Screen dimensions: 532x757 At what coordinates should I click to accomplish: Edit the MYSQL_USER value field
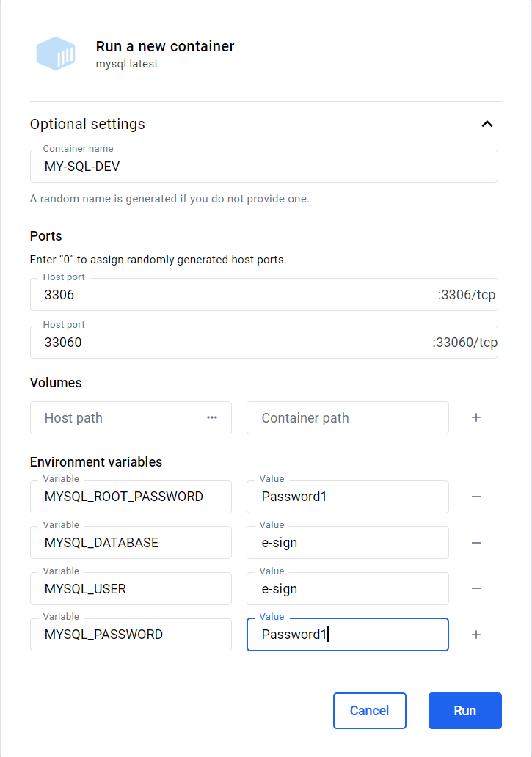tap(346, 589)
